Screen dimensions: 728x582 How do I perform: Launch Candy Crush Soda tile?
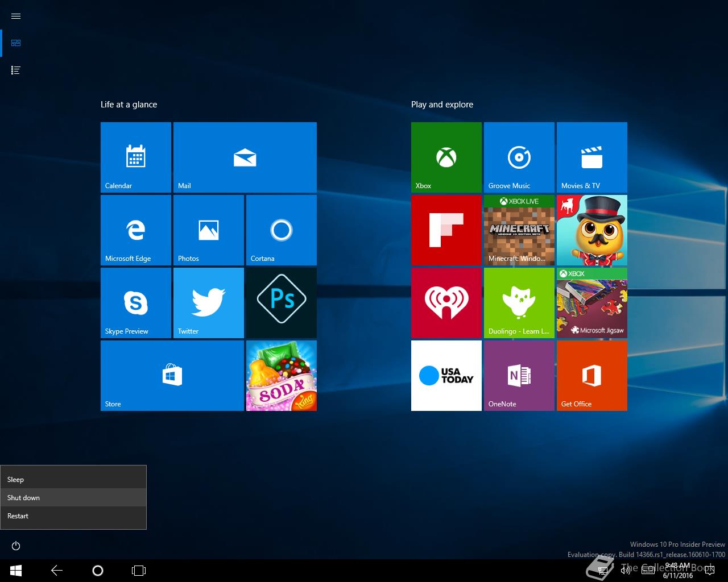point(282,376)
